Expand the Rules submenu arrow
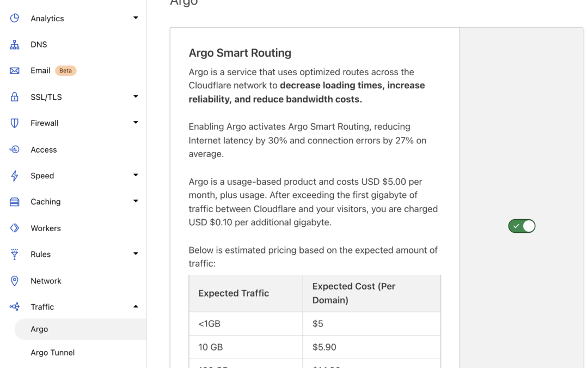588x368 pixels. pyautogui.click(x=136, y=254)
